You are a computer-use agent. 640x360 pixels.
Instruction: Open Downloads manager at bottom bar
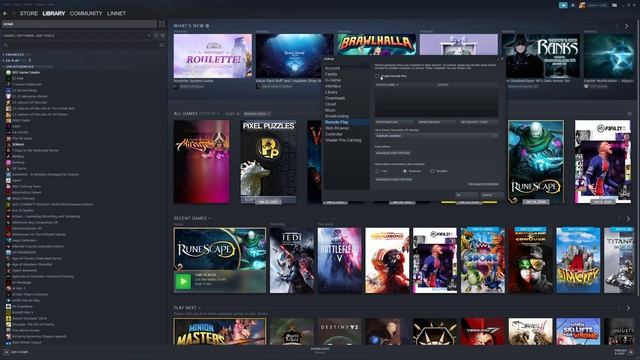[x=320, y=350]
